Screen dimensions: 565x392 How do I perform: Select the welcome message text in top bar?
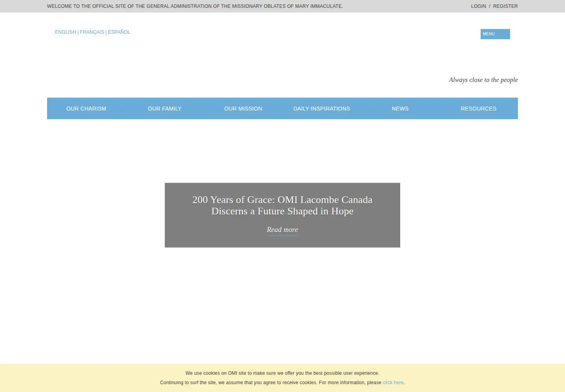(x=195, y=6)
